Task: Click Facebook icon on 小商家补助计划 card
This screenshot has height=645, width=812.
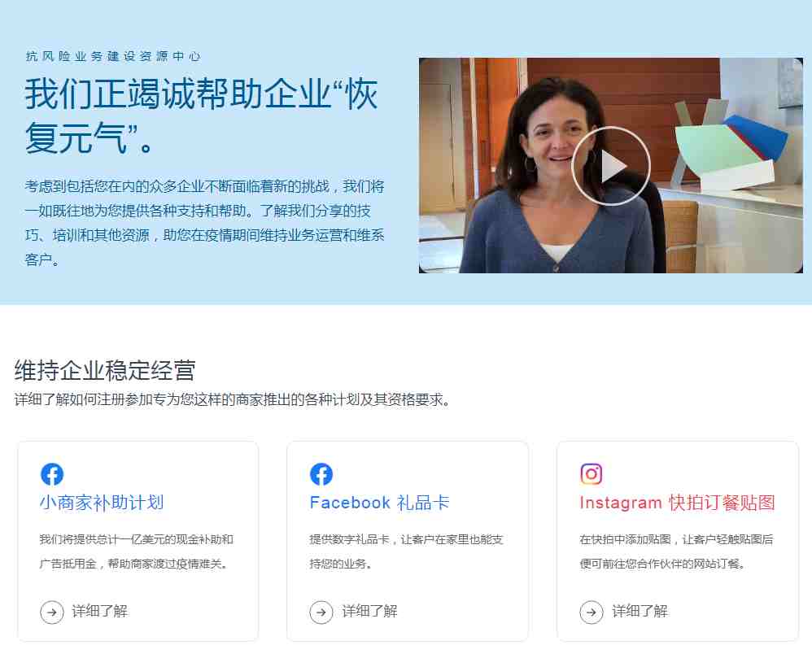Action: [x=52, y=474]
